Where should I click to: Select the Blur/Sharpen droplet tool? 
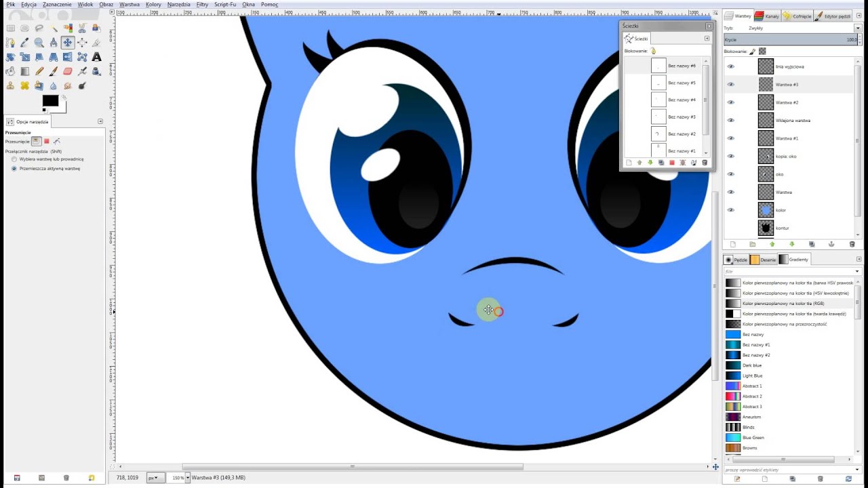[x=54, y=86]
